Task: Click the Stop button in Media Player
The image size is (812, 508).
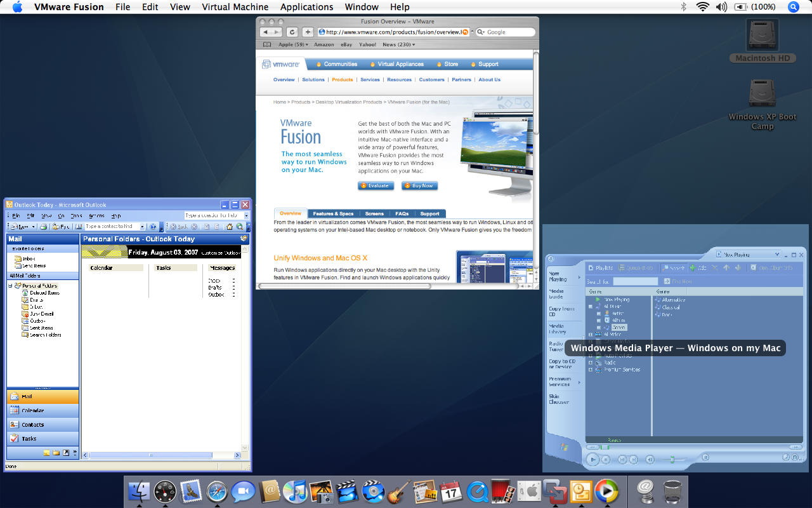Action: point(606,459)
